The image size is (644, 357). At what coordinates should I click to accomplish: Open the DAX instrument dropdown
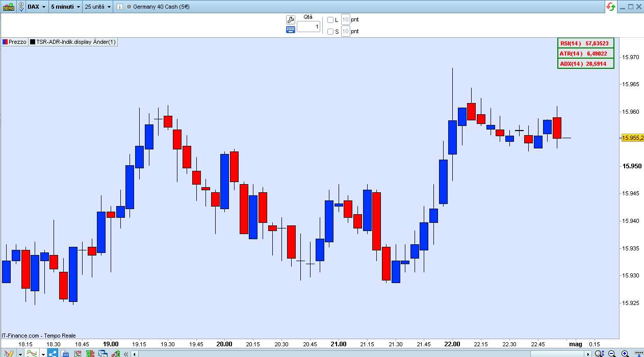[x=36, y=7]
